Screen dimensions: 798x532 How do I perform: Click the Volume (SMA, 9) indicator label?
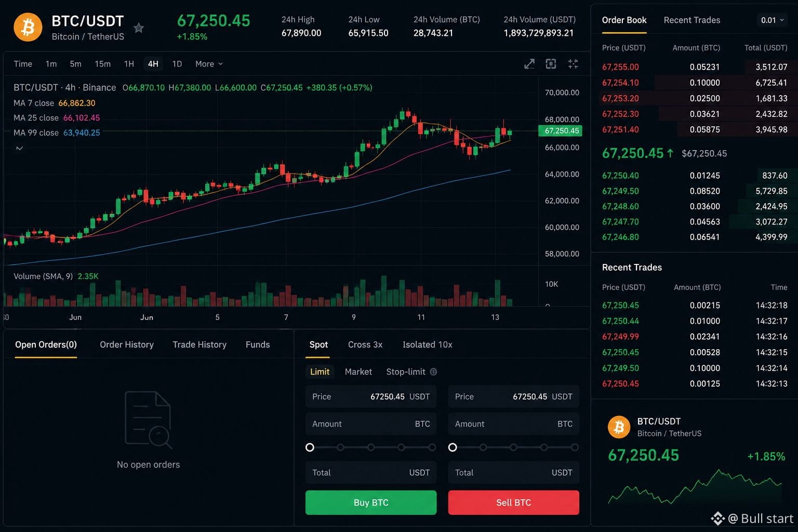(43, 276)
